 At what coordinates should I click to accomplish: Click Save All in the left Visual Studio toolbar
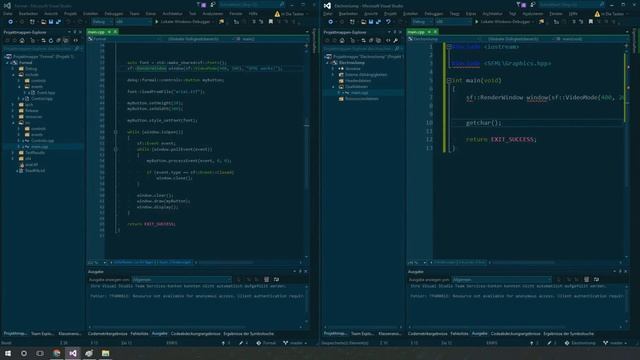[x=58, y=22]
